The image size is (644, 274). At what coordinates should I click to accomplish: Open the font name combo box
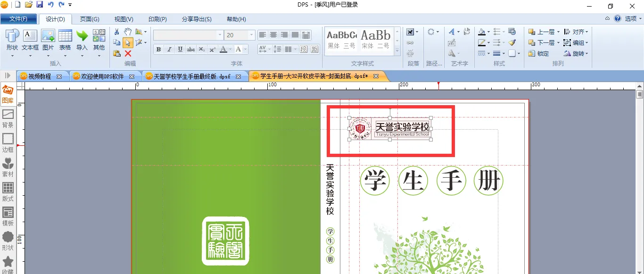click(188, 35)
